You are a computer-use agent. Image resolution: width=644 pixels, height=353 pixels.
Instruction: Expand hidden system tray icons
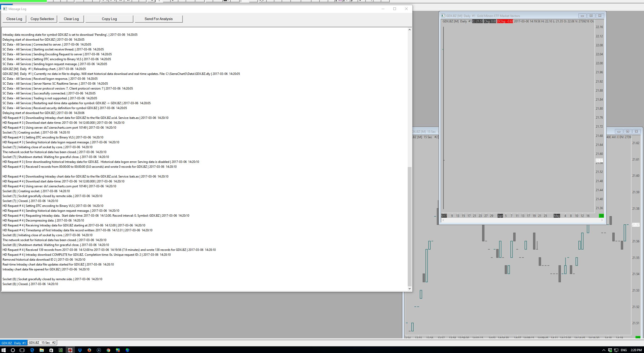(604, 350)
